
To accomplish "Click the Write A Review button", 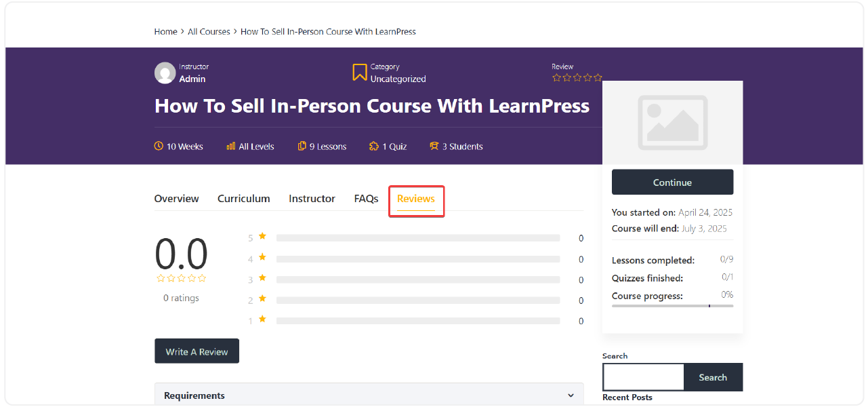I will coord(197,351).
